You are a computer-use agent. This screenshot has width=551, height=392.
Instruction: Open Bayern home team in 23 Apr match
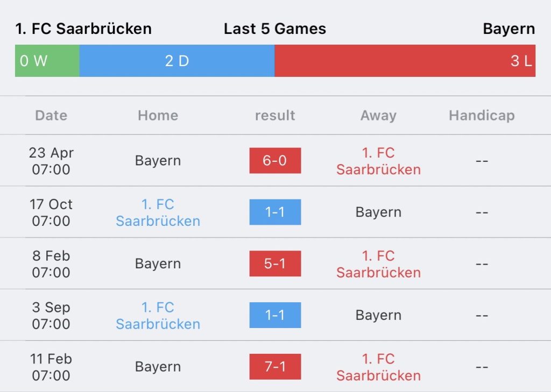point(158,161)
